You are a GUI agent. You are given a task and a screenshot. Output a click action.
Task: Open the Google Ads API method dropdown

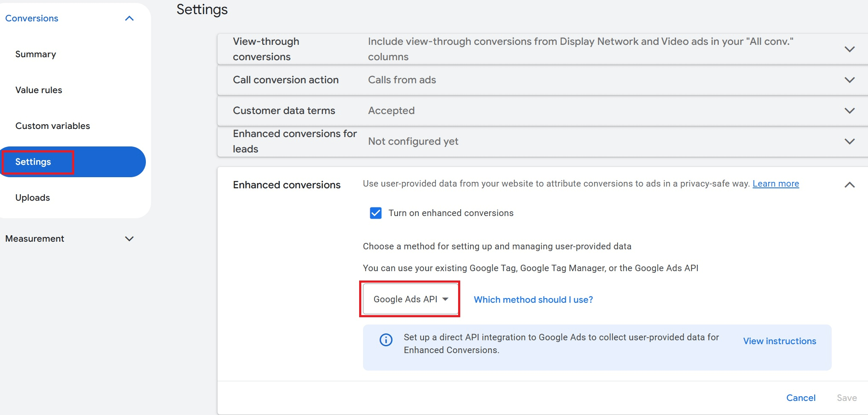(x=410, y=299)
